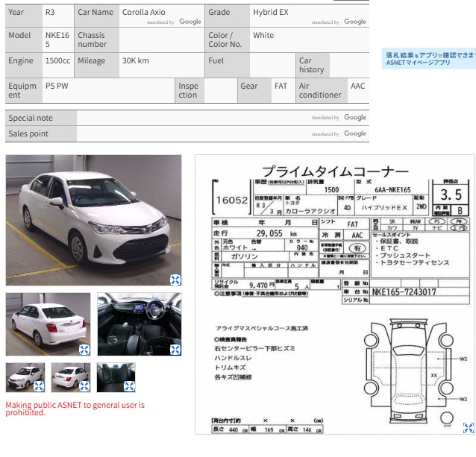Open the rear-view white car photo
The image size is (476, 457).
click(x=48, y=324)
